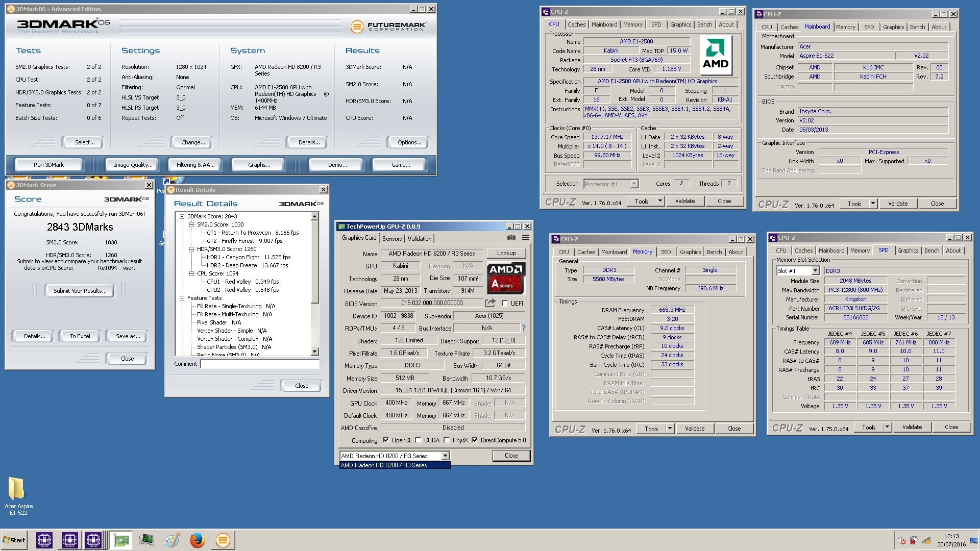
Task: Collapse the Feature Tests tree node
Action: [x=182, y=298]
